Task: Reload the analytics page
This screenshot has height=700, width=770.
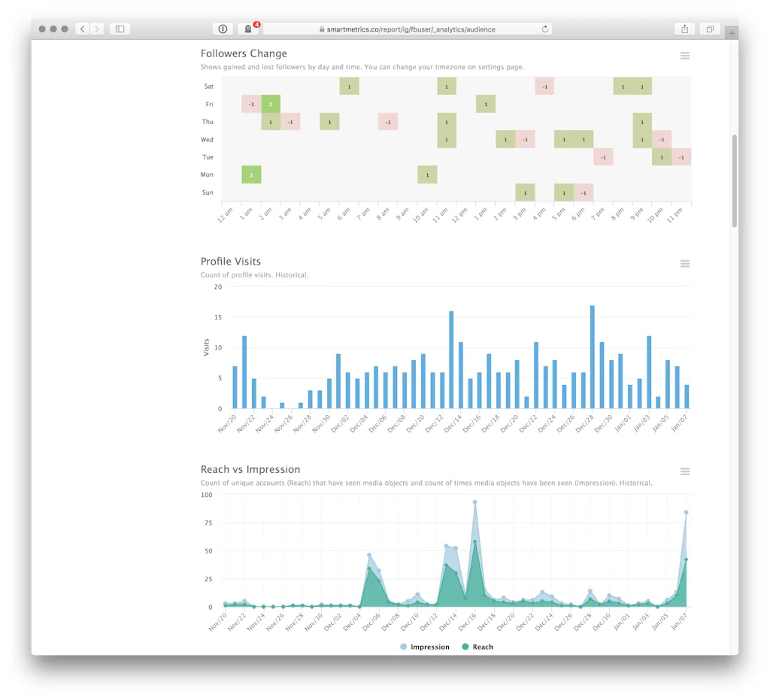Action: (x=544, y=29)
